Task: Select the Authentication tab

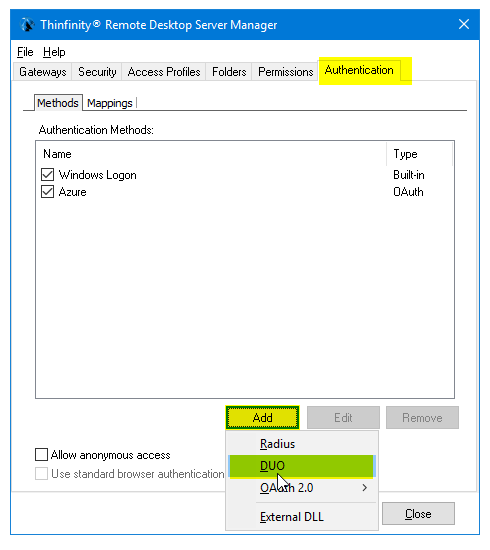Action: coord(359,70)
